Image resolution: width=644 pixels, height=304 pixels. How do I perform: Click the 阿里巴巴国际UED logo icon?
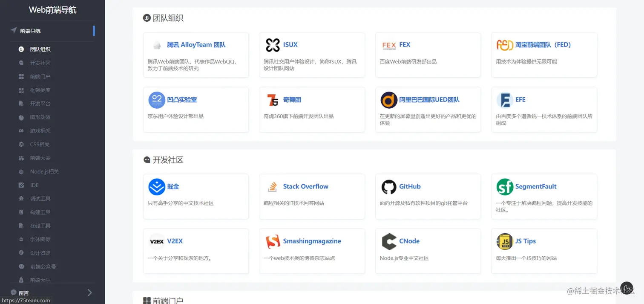(x=389, y=100)
